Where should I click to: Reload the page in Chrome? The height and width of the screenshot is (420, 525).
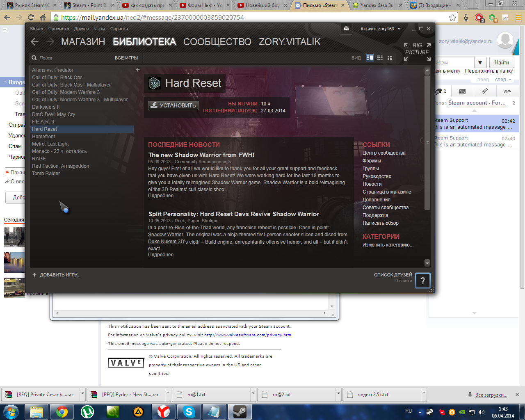point(31,17)
